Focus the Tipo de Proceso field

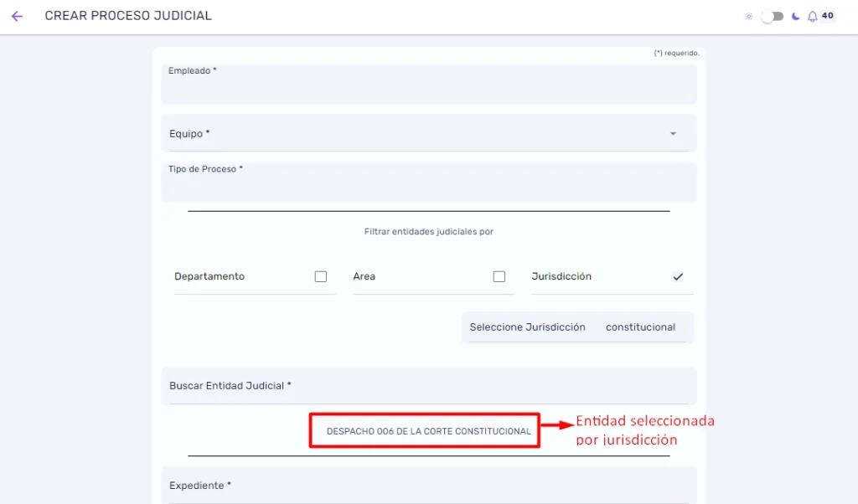pos(429,183)
